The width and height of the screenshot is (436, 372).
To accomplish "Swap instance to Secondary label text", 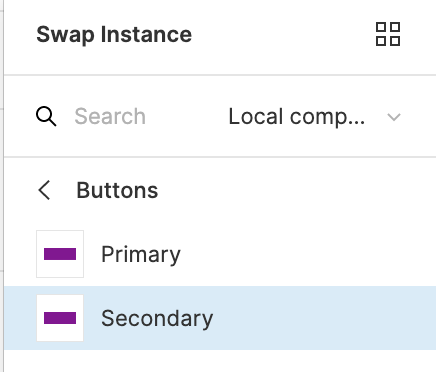I will 157,319.
